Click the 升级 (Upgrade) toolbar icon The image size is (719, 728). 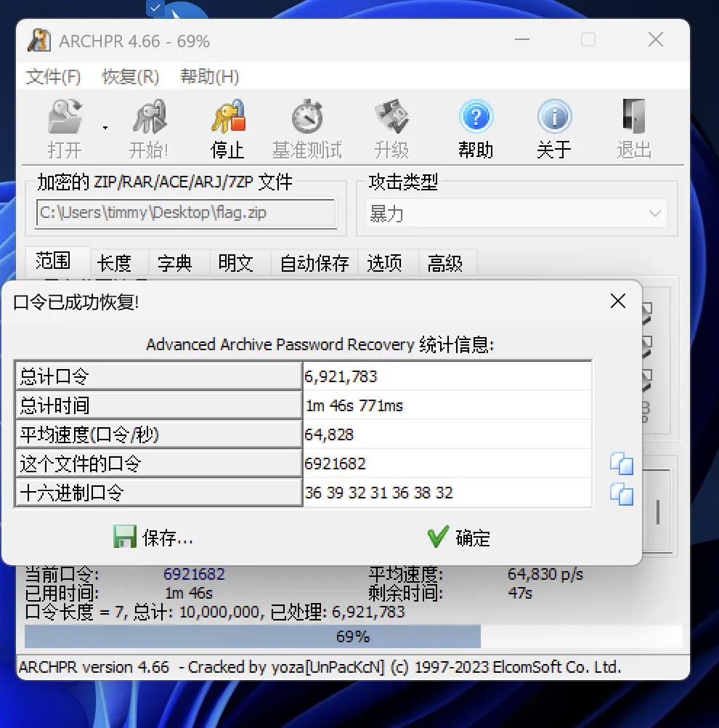pyautogui.click(x=391, y=119)
